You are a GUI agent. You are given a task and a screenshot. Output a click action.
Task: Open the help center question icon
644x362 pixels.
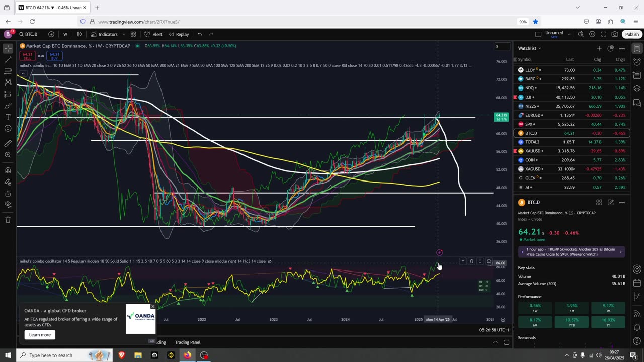(637, 341)
